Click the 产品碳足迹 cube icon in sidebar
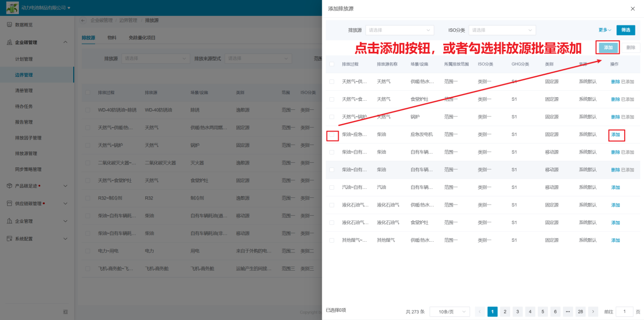The width and height of the screenshot is (644, 320). (x=9, y=186)
